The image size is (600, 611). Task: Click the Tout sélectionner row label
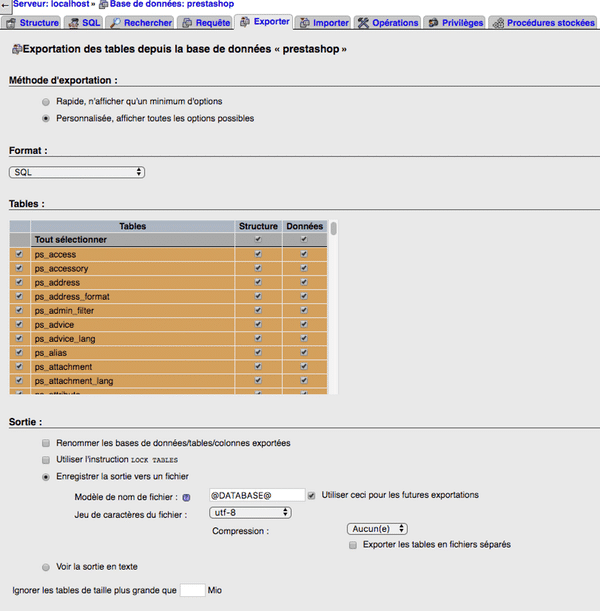(71, 240)
